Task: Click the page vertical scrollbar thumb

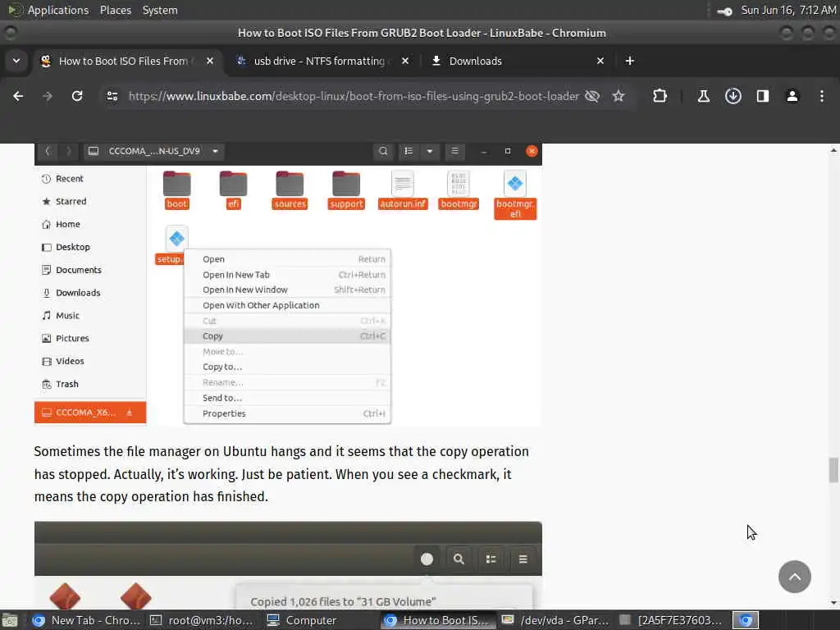Action: (x=833, y=470)
